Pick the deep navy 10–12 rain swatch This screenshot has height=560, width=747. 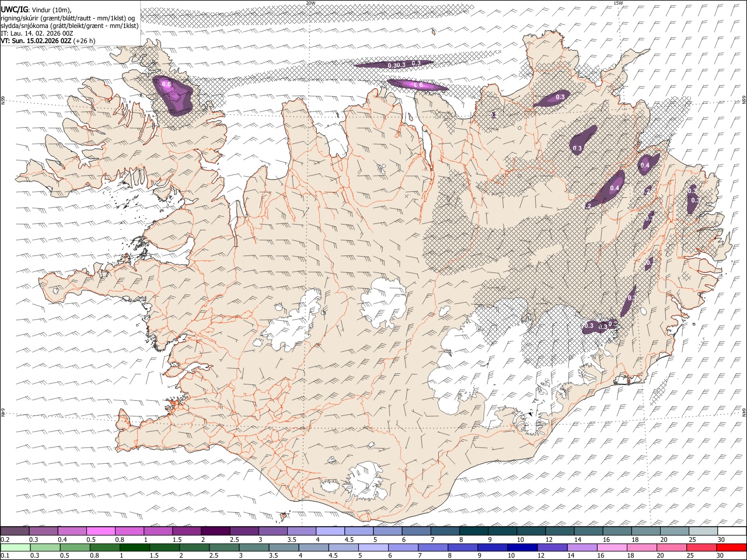523,547
